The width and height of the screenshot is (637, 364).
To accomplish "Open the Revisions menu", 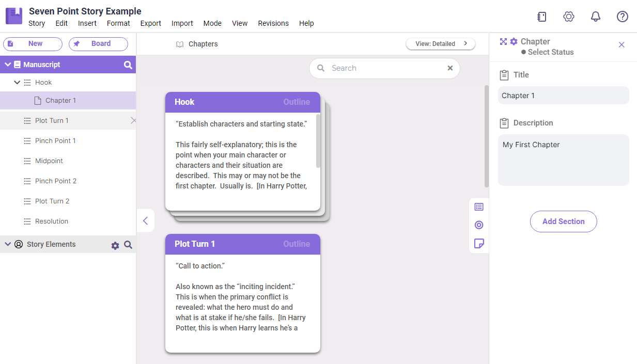I will coord(273,23).
